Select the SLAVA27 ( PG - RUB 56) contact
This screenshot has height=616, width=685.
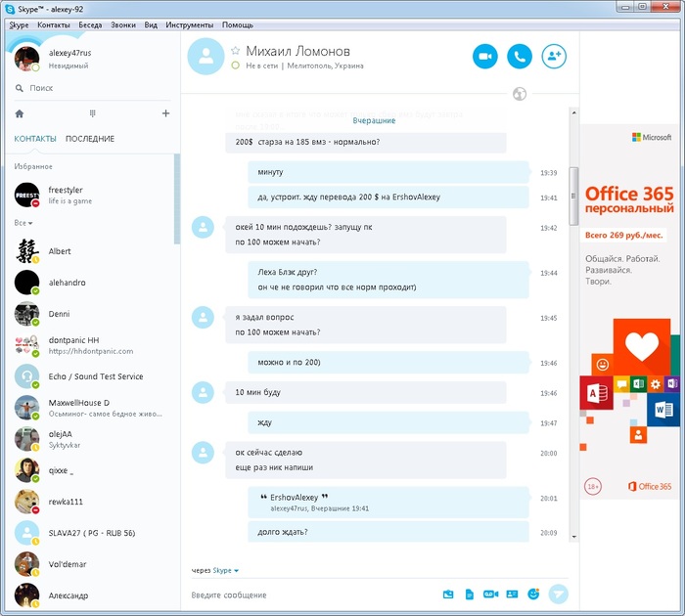point(90,533)
